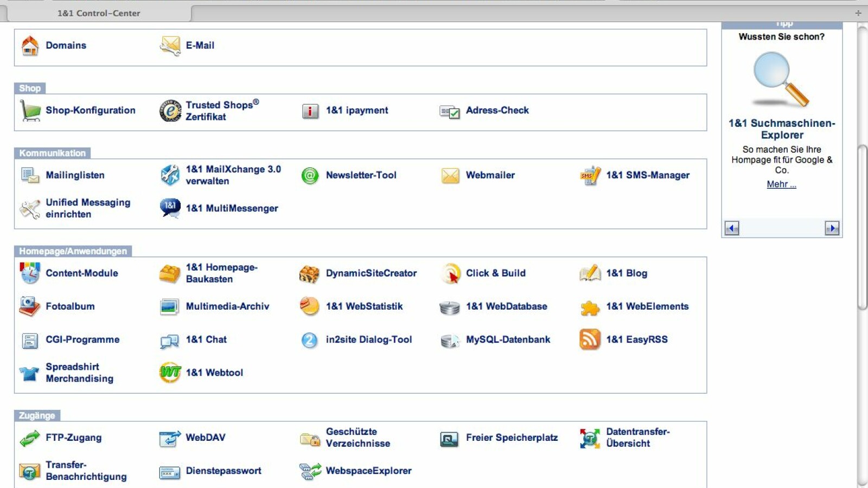Show previous tip with left arrow button

pos(732,228)
